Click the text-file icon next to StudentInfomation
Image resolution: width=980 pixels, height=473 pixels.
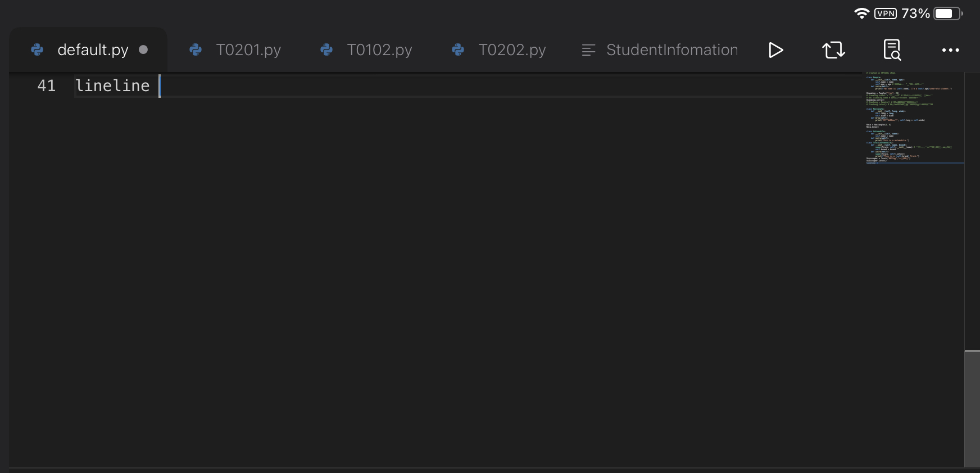588,49
